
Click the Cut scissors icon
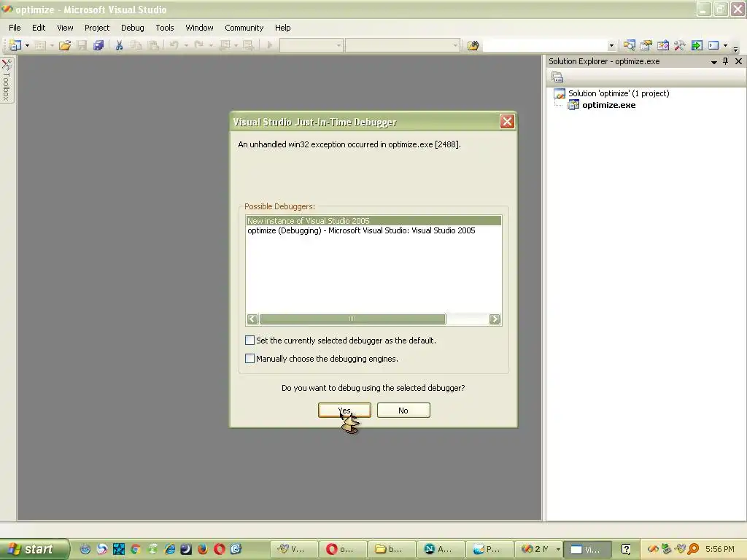point(119,45)
